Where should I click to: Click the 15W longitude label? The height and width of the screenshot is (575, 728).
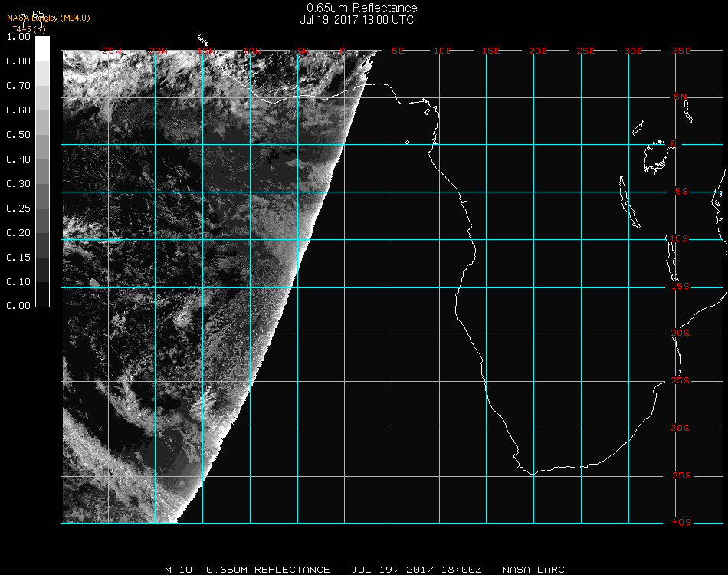(205, 51)
